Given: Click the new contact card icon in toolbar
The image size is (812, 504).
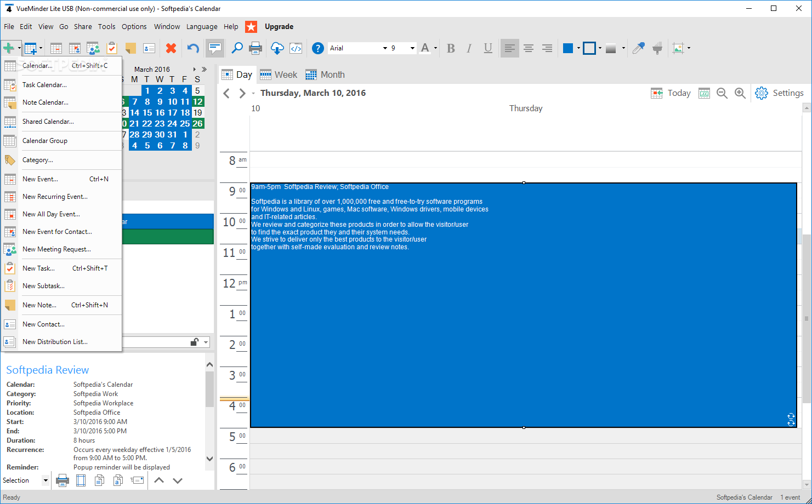Looking at the screenshot, I should (149, 48).
